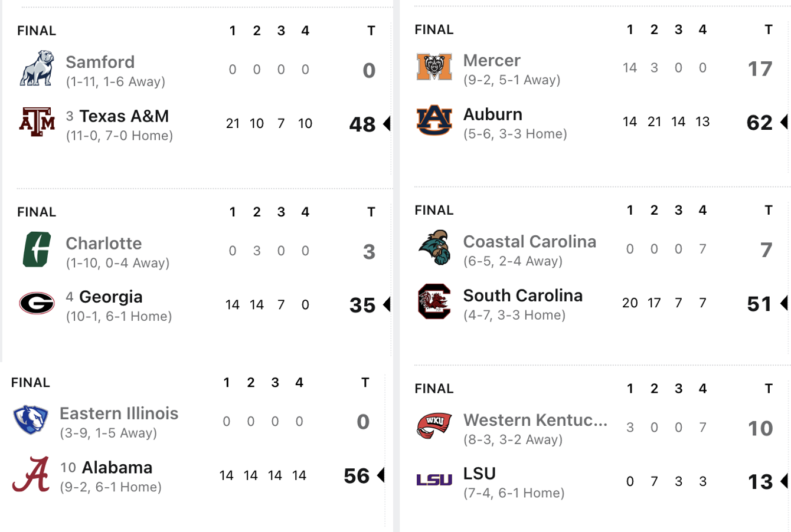The image size is (791, 532).
Task: Click the Coastal Carolina logo
Action: tap(434, 248)
